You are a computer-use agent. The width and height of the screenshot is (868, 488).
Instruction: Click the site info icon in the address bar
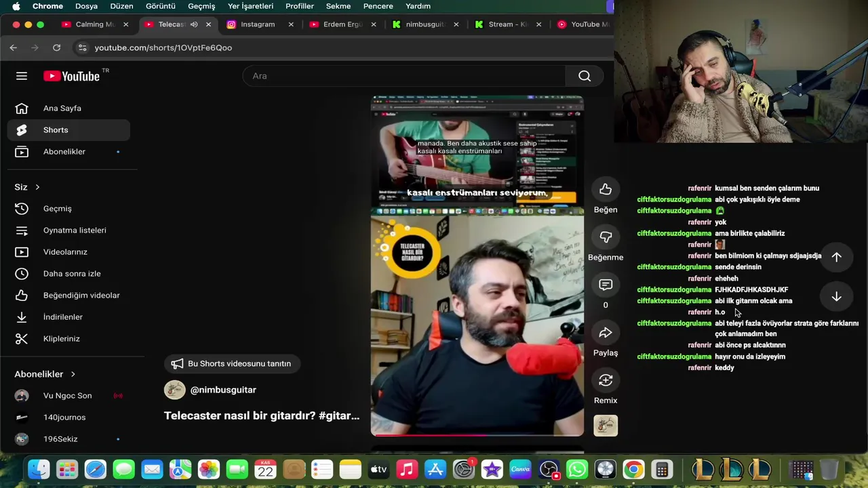82,47
